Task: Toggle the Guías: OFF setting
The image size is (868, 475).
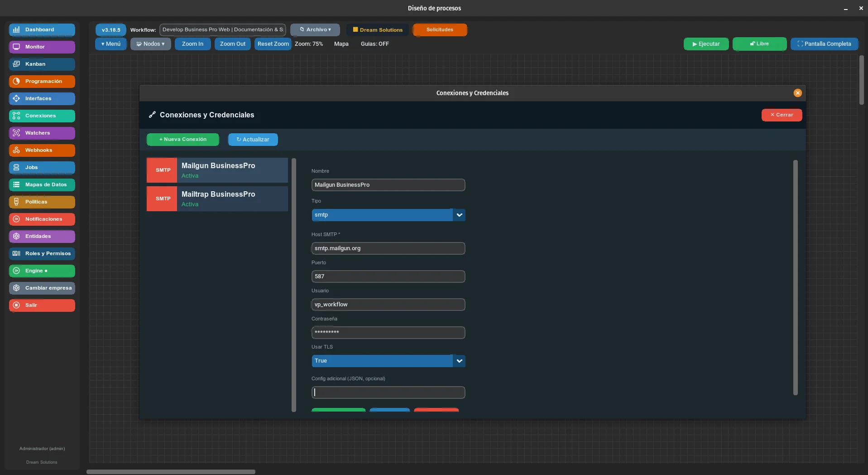Action: click(x=374, y=44)
